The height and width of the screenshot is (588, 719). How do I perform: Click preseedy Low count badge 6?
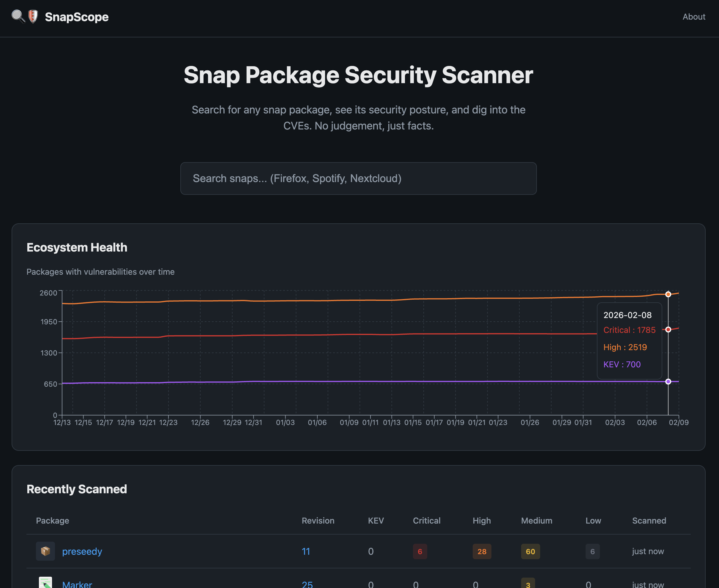point(592,551)
